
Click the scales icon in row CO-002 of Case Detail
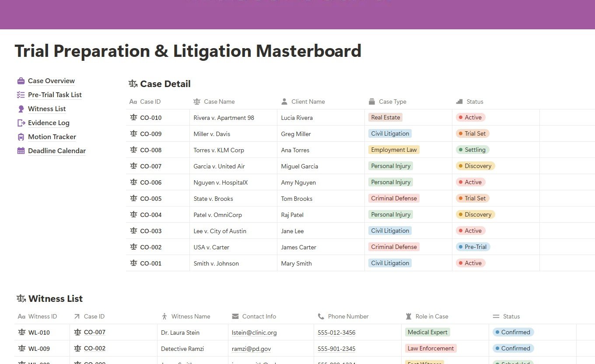(x=134, y=247)
